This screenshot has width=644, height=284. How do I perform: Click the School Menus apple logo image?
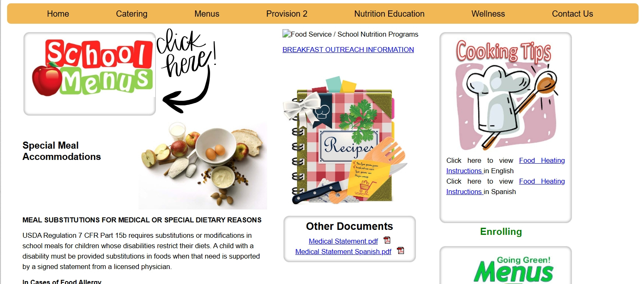pyautogui.click(x=89, y=74)
